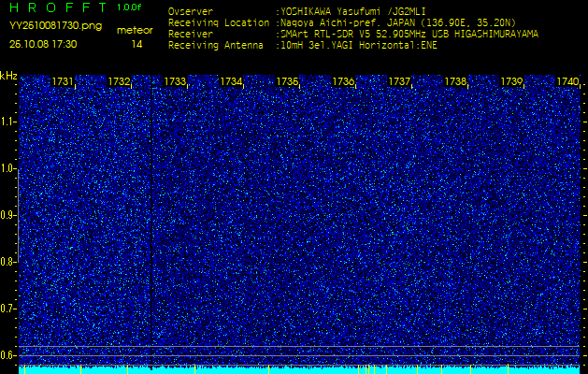Image resolution: width=588 pixels, height=374 pixels.
Task: Click the 1732 time marker
Action: click(119, 81)
